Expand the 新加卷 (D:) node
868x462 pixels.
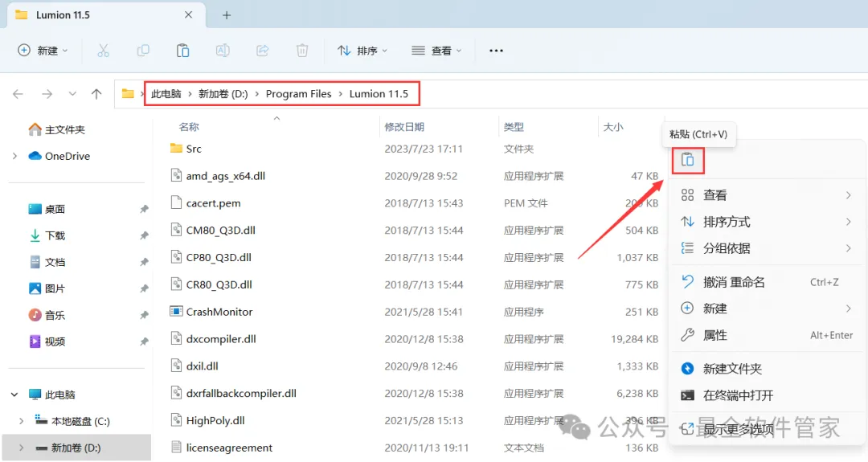tap(22, 448)
